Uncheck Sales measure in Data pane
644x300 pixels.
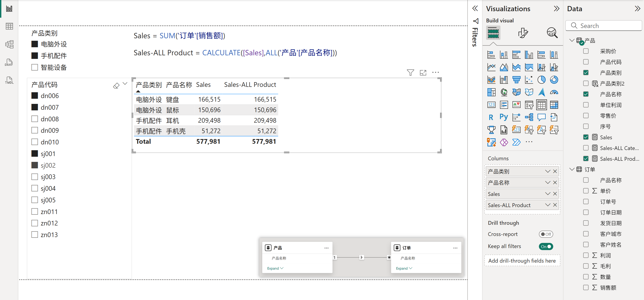click(x=586, y=137)
